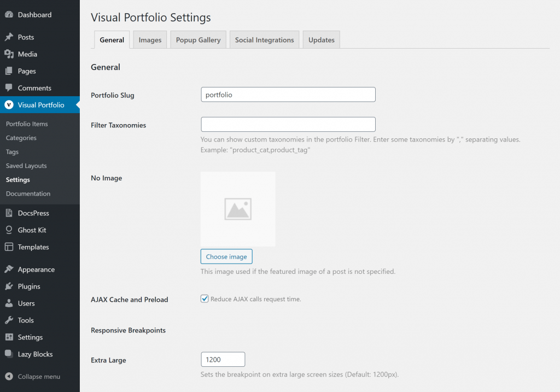The height and width of the screenshot is (392, 560).
Task: Open the Dashboard menu label
Action: 34,15
